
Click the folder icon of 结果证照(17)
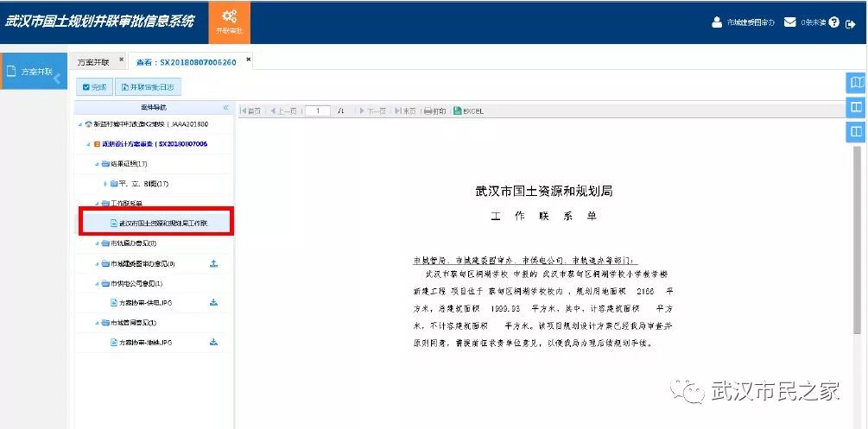coord(105,164)
